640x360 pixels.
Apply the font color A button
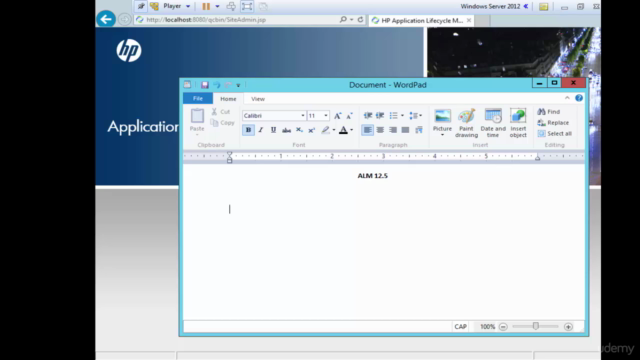343,130
